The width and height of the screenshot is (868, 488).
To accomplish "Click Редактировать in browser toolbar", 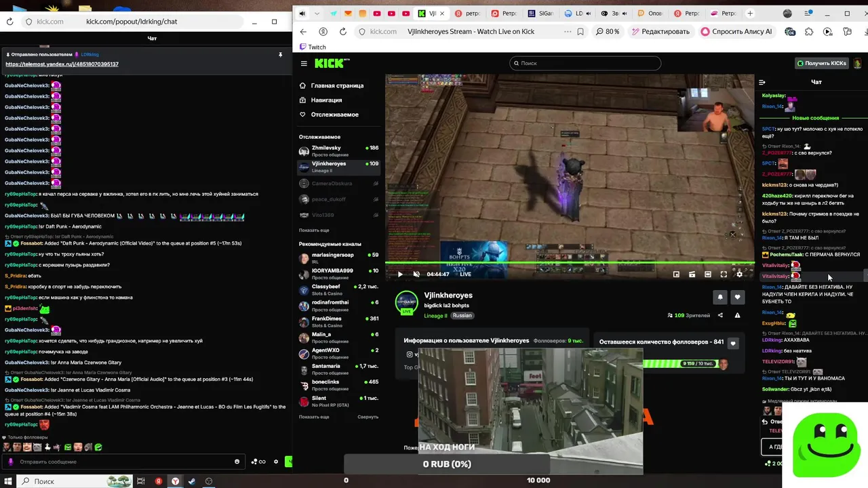I will click(x=660, y=31).
